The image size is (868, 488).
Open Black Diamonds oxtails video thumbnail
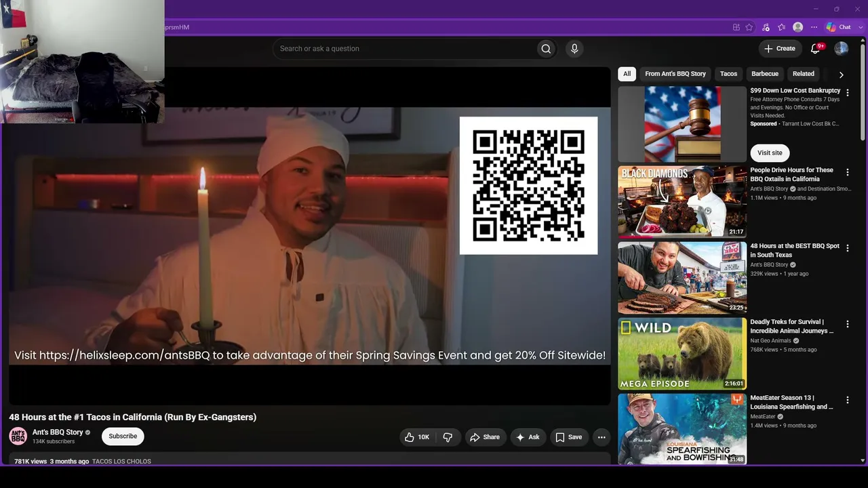pos(682,201)
